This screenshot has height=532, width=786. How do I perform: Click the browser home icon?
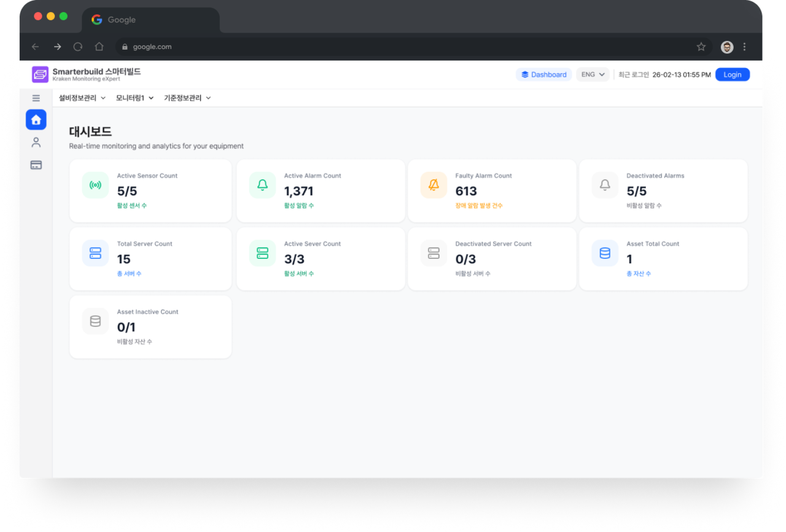click(x=99, y=47)
